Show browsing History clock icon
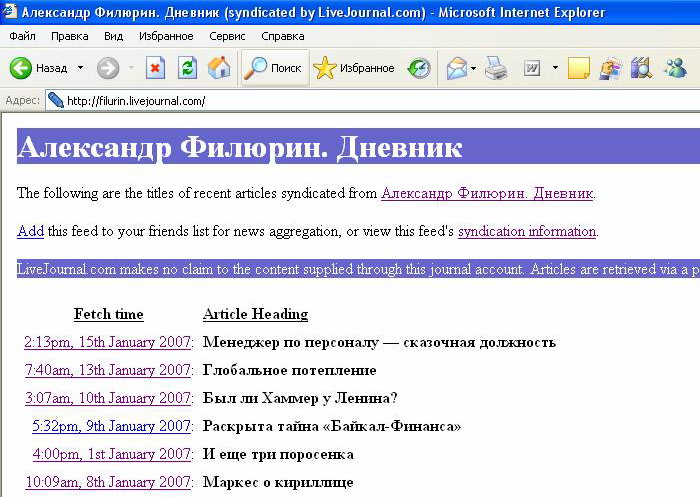Viewport: 700px width, 497px height. tap(420, 68)
